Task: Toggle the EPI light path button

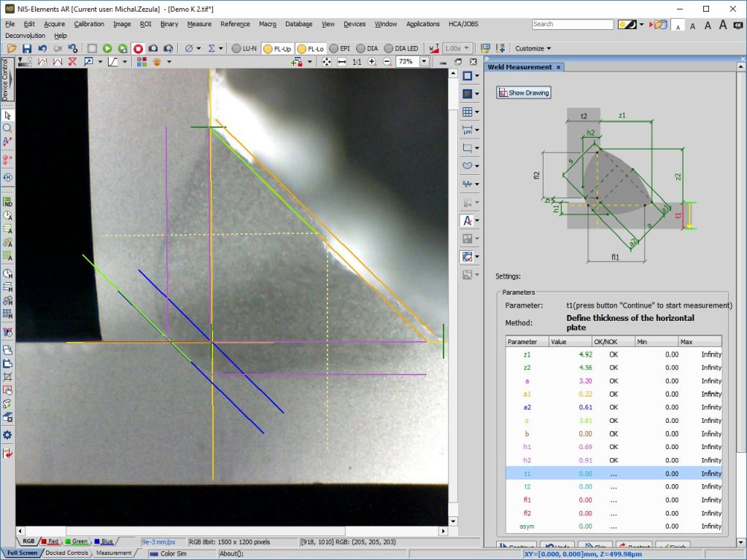Action: tap(340, 49)
